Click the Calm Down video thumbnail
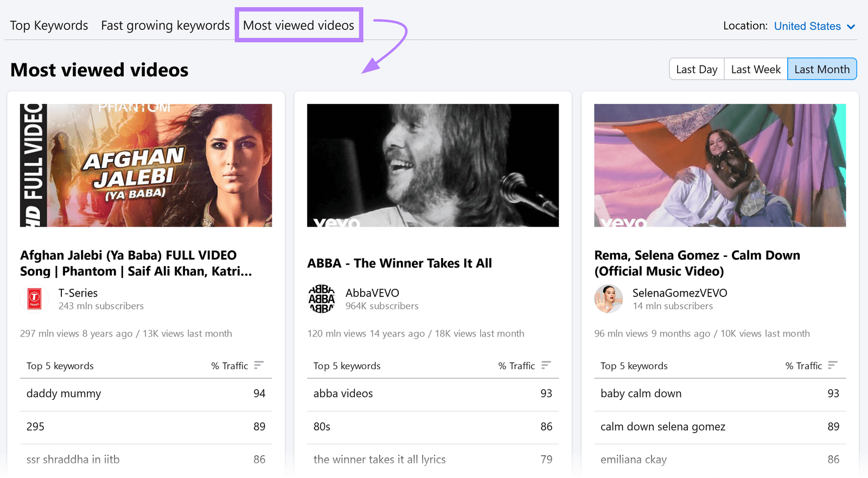Viewport: 868px width, 478px height. [720, 165]
